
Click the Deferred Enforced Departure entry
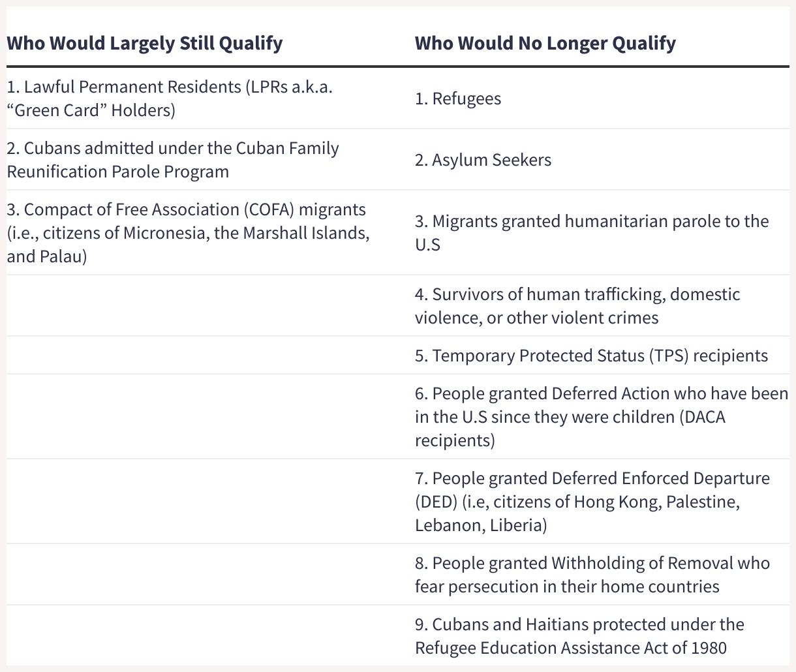tap(591, 502)
